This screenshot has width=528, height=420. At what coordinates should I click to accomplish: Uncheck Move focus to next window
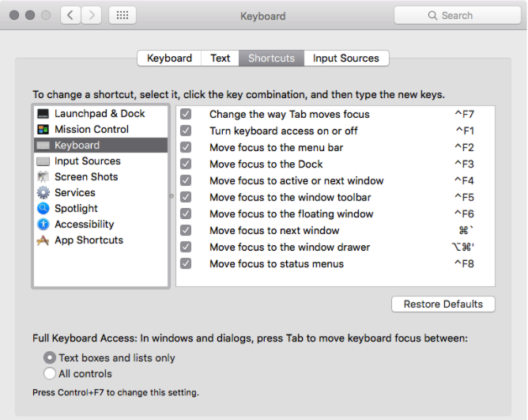tap(186, 230)
